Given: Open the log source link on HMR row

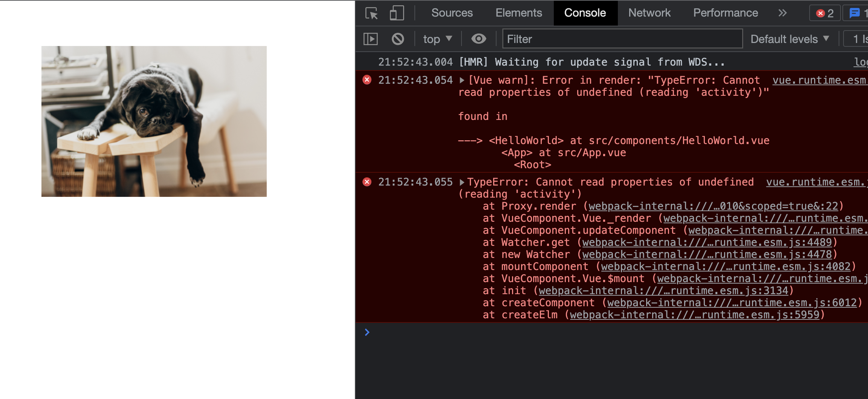Looking at the screenshot, I should (861, 62).
